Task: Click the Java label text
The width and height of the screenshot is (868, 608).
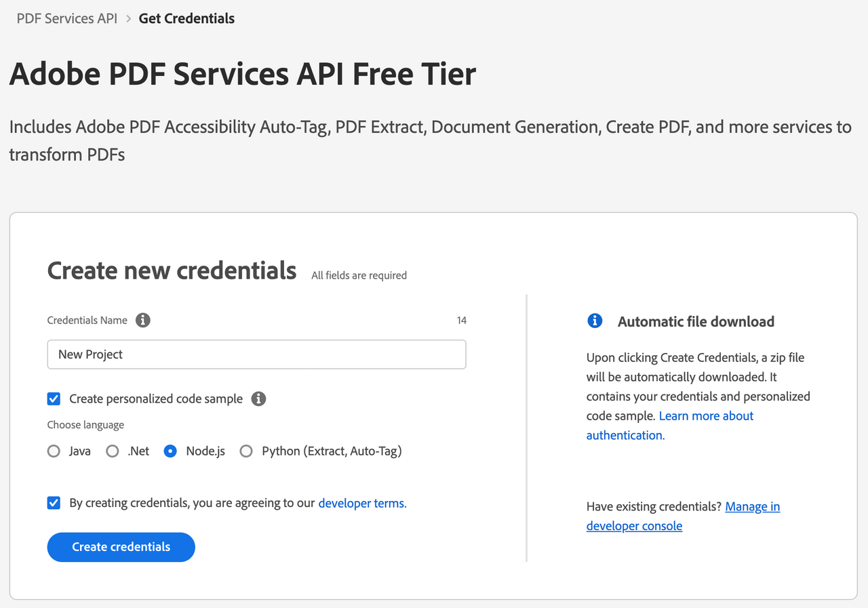Action: point(80,451)
